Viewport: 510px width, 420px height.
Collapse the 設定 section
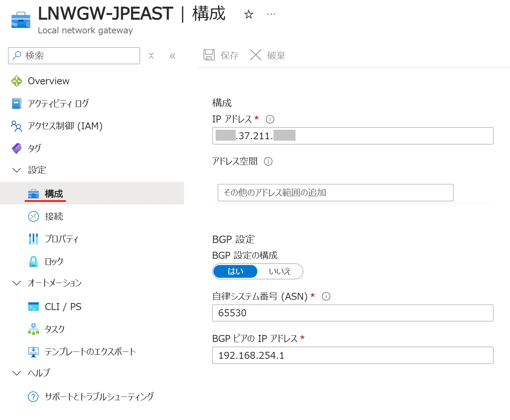[x=17, y=170]
